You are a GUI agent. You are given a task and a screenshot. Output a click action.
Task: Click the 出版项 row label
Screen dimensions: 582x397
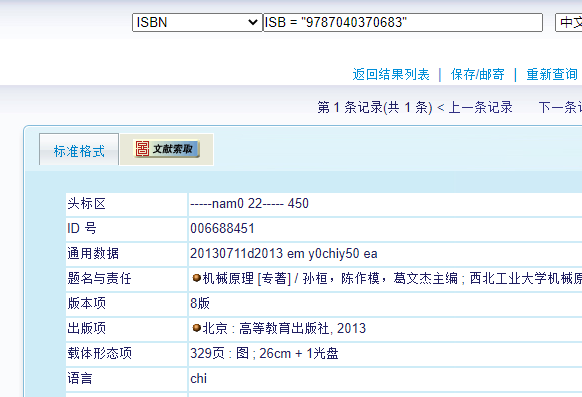(x=86, y=328)
